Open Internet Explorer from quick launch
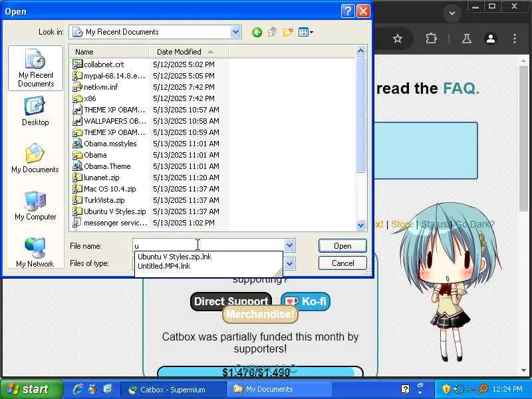This screenshot has height=399, width=532. [78, 389]
